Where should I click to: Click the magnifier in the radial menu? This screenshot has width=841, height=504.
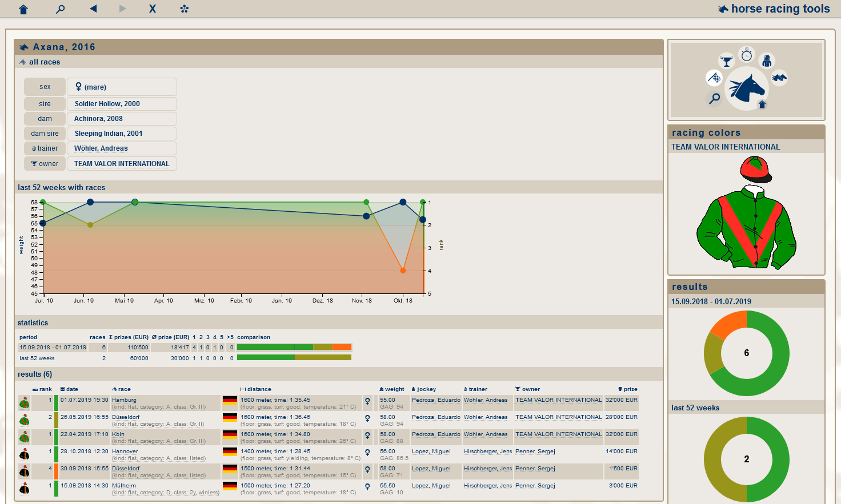(714, 99)
